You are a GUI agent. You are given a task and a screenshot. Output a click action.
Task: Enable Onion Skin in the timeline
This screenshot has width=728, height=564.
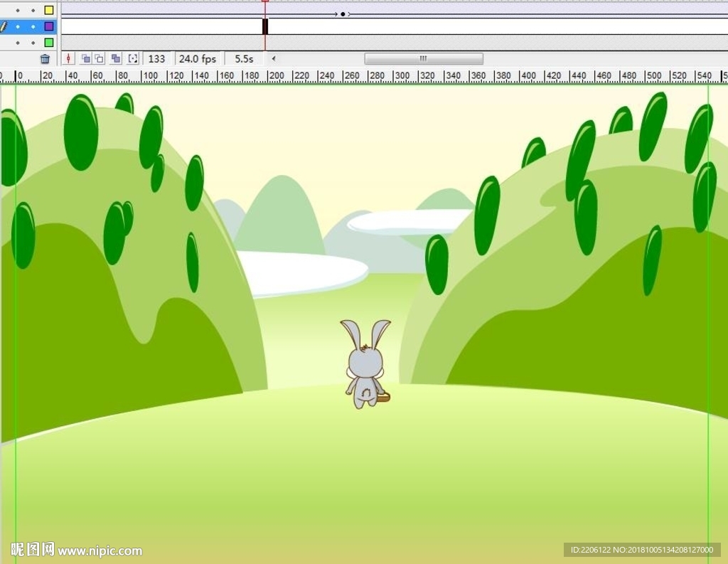tap(85, 59)
